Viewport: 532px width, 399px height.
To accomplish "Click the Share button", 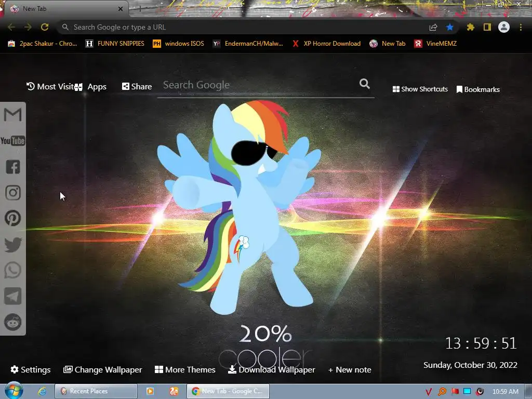I will coord(137,87).
